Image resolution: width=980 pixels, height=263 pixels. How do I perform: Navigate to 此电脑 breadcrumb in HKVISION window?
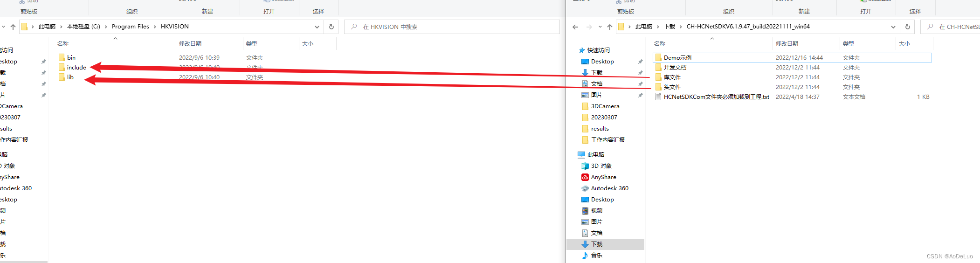coord(47,27)
